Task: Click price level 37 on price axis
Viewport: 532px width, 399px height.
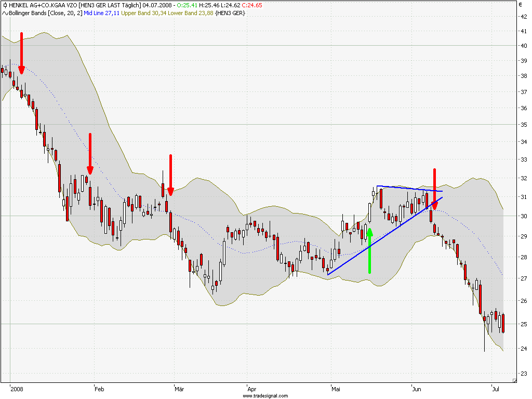Action: [524, 92]
